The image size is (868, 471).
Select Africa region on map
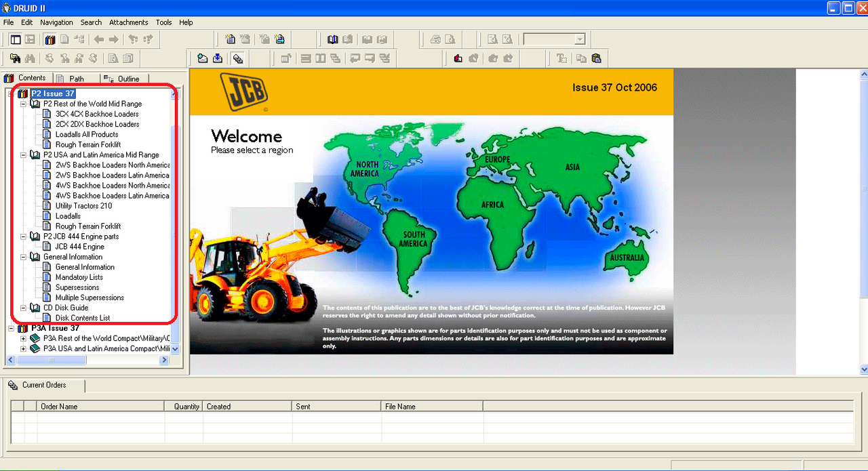pyautogui.click(x=492, y=205)
